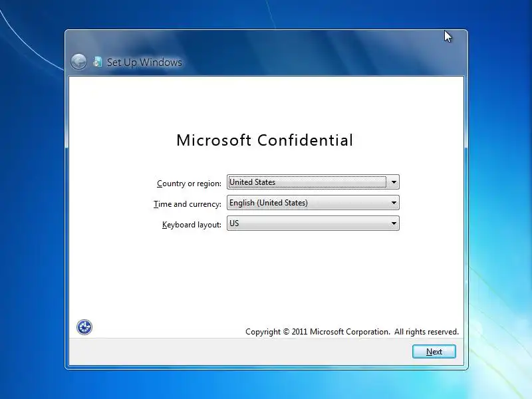
Task: Open the Ease of Access button
Action: (x=84, y=327)
